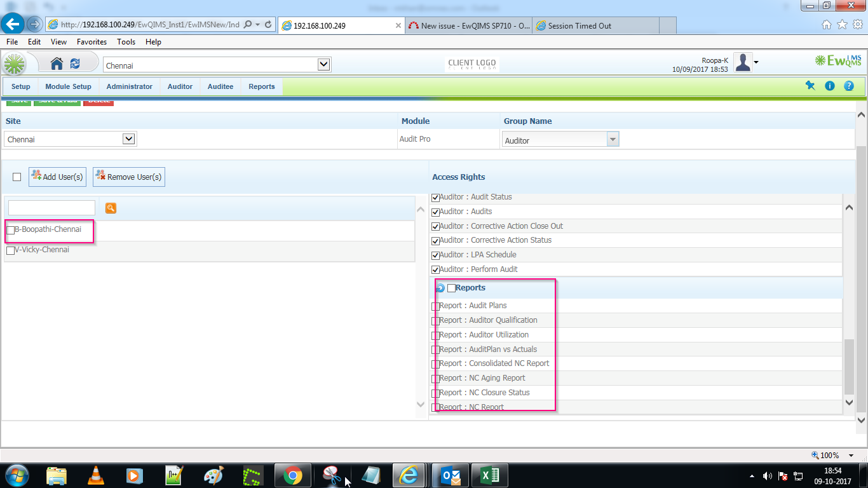Open top Chennai site dropdown in header

coord(324,65)
